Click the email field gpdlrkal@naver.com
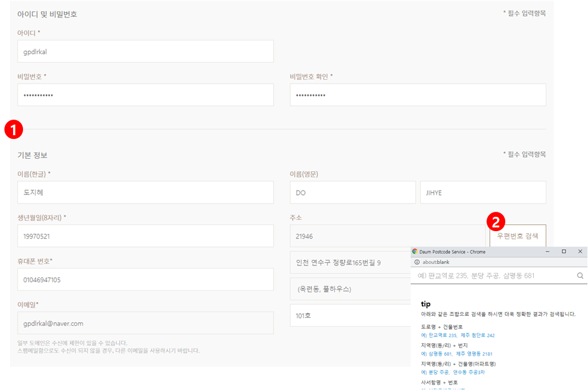 (x=146, y=323)
